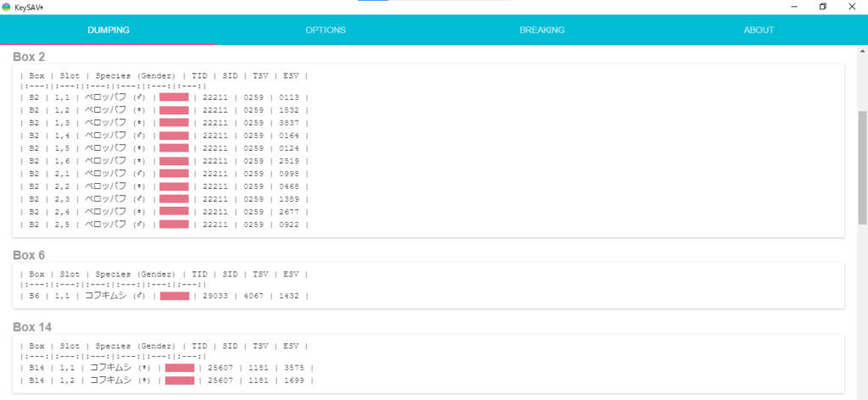Click the header row of the Box 14 table
This screenshot has width=868, height=400.
click(x=164, y=346)
